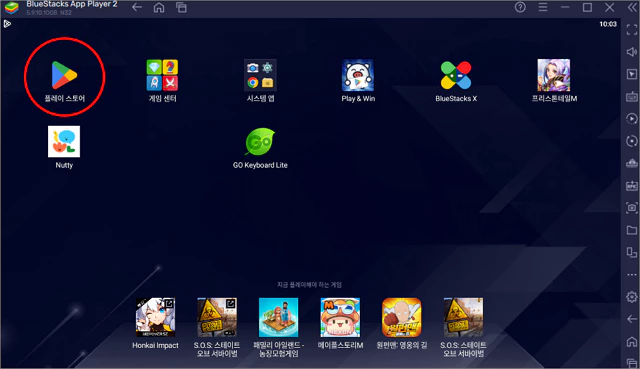
Task: Open the sidebar macro recorder icon
Action: [x=631, y=119]
